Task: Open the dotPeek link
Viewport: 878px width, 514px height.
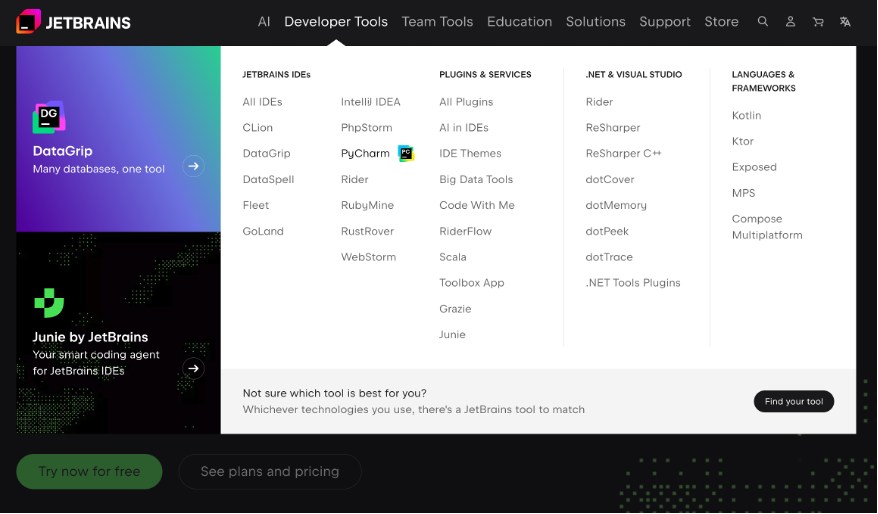Action: point(607,231)
